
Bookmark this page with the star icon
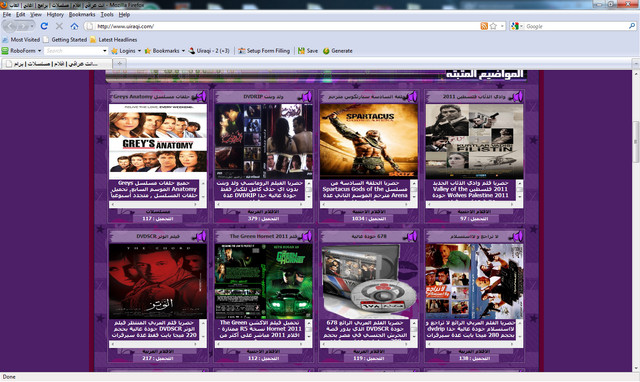coord(493,26)
